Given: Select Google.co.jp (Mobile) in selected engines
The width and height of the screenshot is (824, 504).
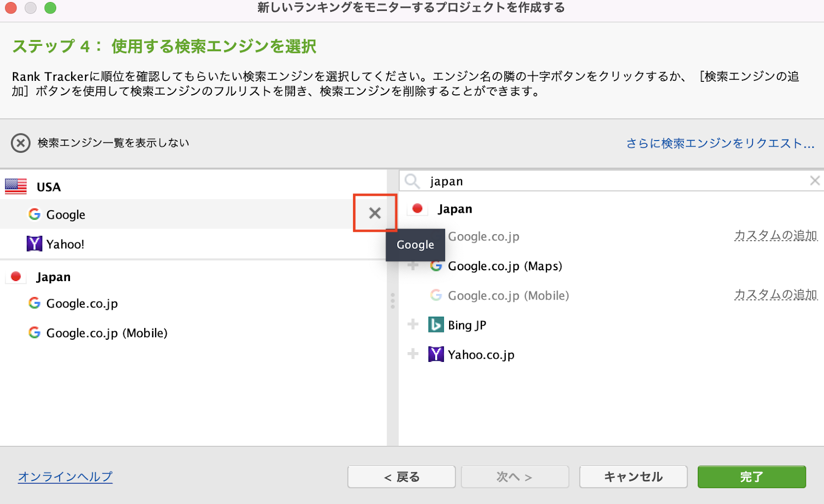Looking at the screenshot, I should click(x=193, y=333).
